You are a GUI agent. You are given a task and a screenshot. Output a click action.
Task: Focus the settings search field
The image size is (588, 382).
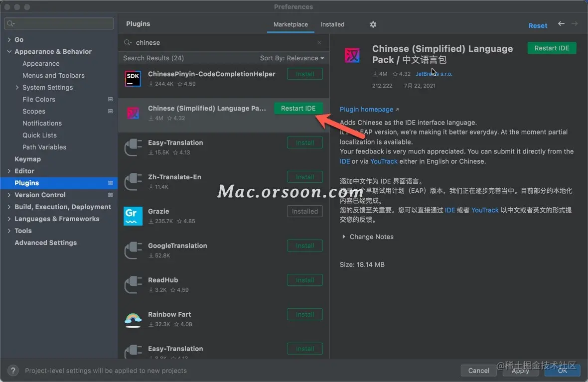[x=59, y=23]
